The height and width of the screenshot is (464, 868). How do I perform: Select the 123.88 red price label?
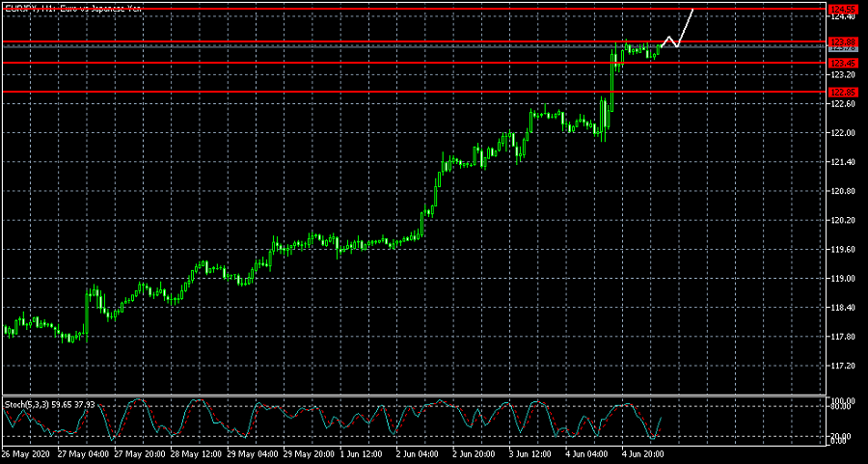point(843,41)
